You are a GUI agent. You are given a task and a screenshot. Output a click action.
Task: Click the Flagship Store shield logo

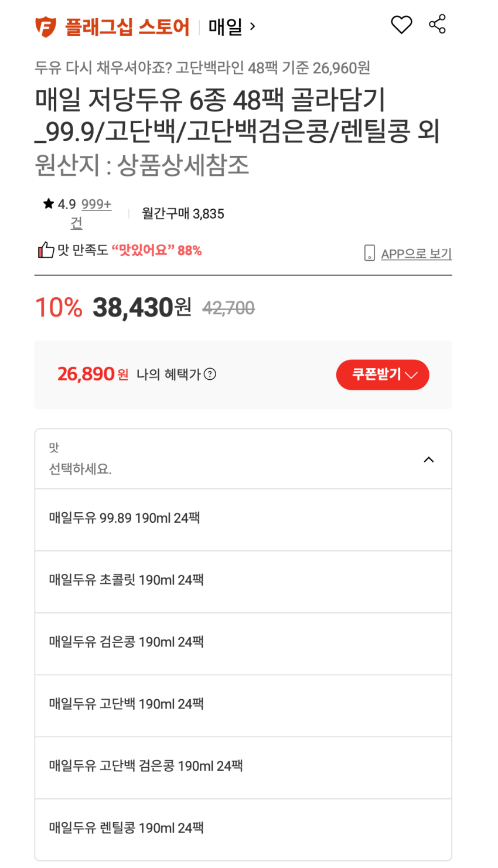pyautogui.click(x=45, y=27)
